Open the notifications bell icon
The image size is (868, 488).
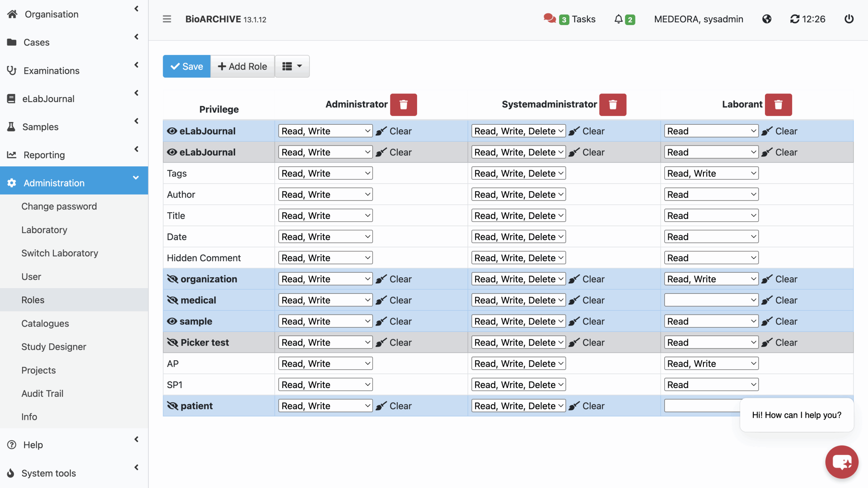point(618,19)
